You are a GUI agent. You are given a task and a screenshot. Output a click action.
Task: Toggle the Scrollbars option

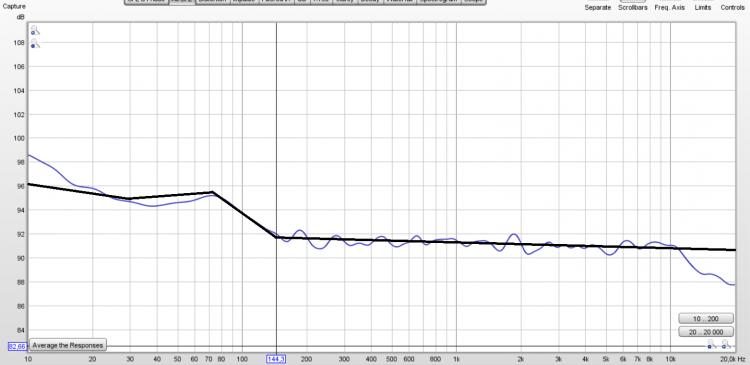[633, 8]
